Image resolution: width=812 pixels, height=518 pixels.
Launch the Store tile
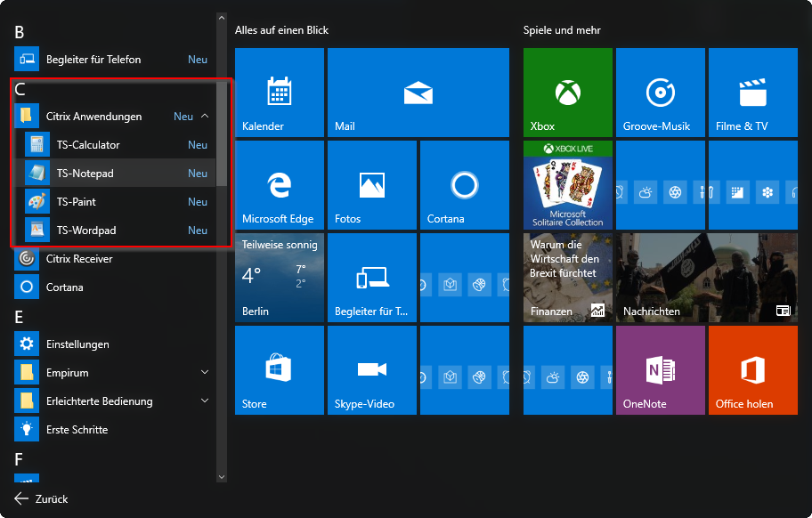[x=280, y=370]
